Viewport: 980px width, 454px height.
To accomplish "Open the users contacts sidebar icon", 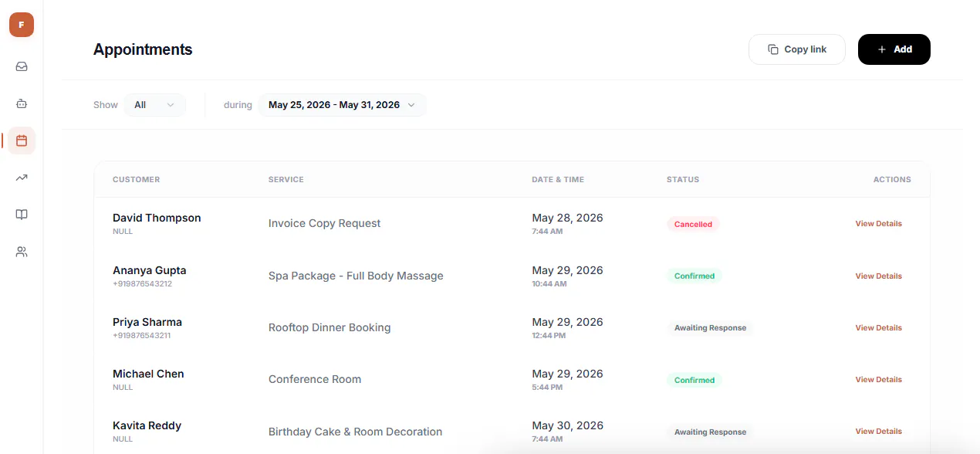I will point(22,252).
